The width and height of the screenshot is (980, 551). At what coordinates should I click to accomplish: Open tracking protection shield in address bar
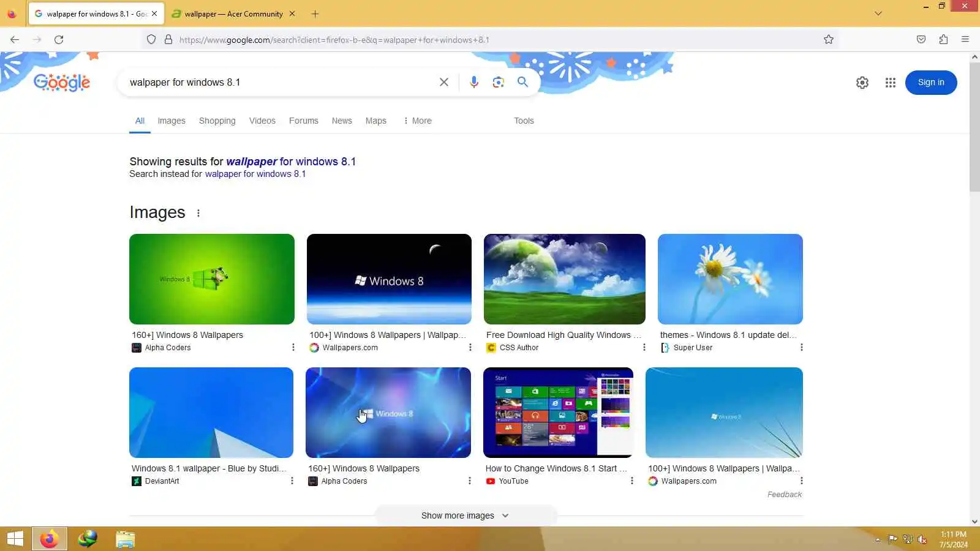pyautogui.click(x=151, y=40)
